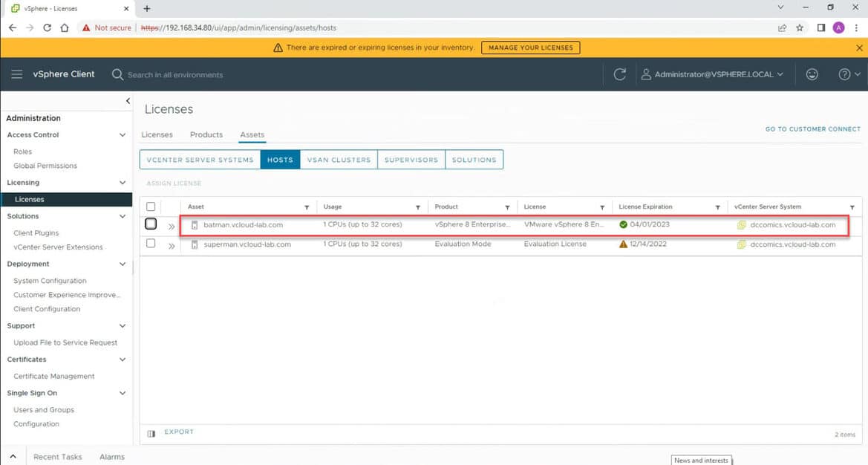Click the browser address bar URL
The width and height of the screenshot is (868, 465).
pos(238,27)
